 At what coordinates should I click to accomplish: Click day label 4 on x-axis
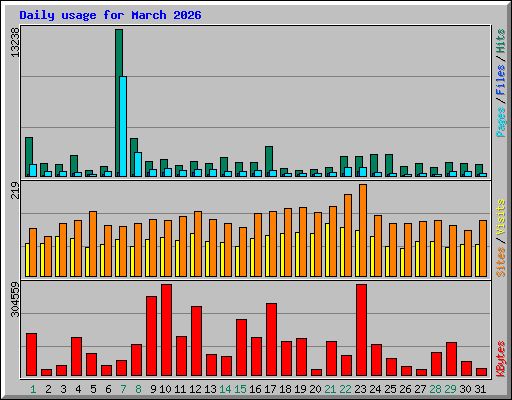78,389
